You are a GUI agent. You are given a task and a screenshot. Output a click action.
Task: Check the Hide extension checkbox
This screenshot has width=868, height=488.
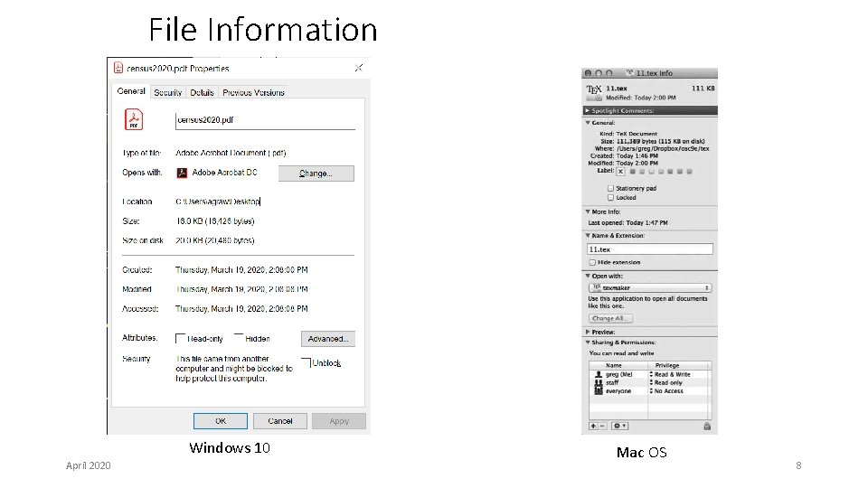592,262
